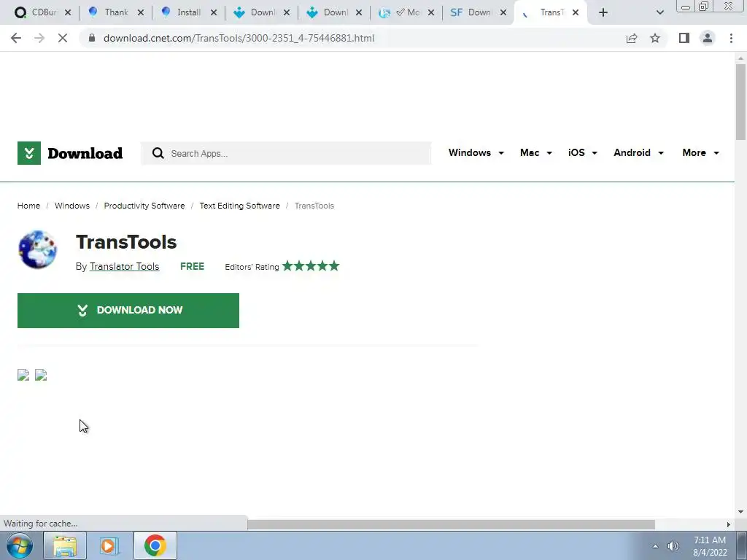Click the taskbar clock and date

[710, 546]
